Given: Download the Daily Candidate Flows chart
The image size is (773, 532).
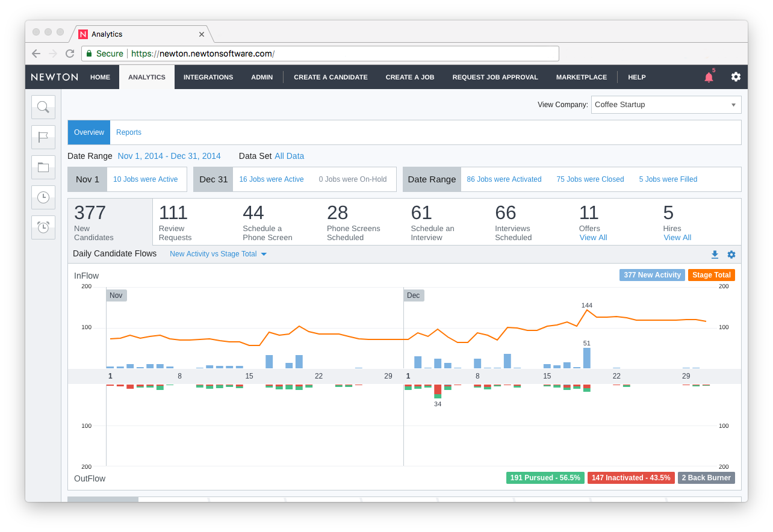Looking at the screenshot, I should click(715, 255).
